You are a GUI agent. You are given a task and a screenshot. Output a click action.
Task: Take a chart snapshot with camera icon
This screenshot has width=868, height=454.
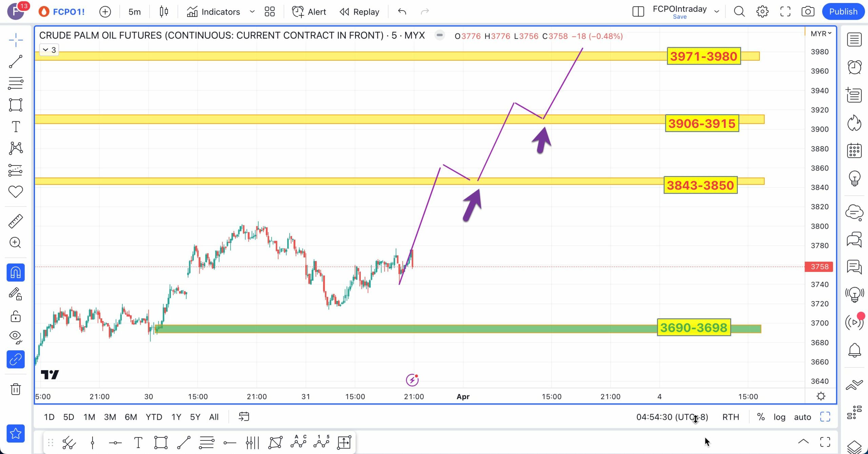(808, 12)
